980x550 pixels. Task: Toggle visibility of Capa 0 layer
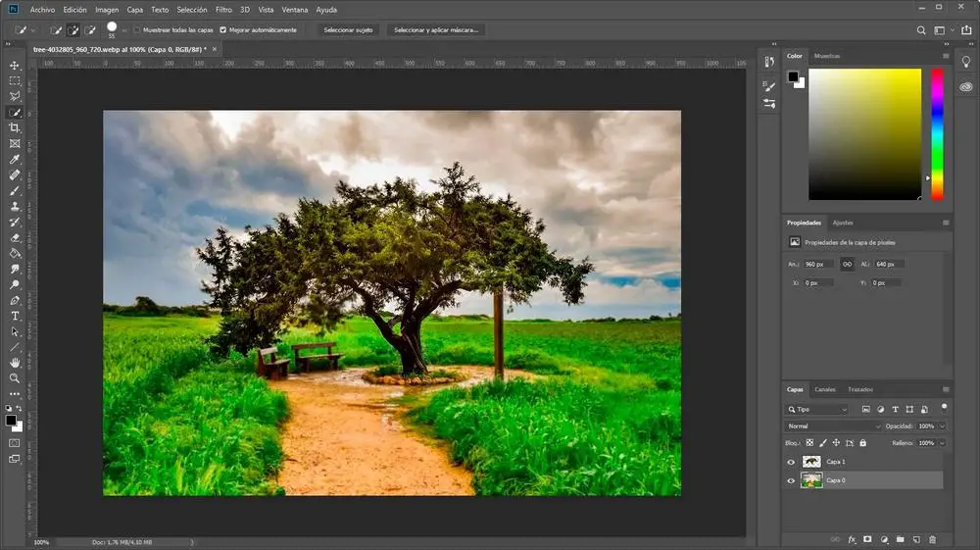(792, 480)
